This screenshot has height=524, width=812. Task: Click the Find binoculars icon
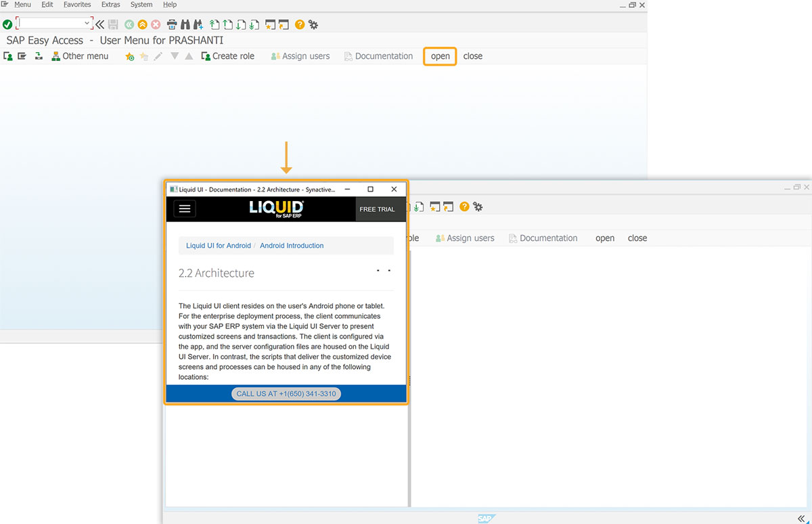(185, 24)
